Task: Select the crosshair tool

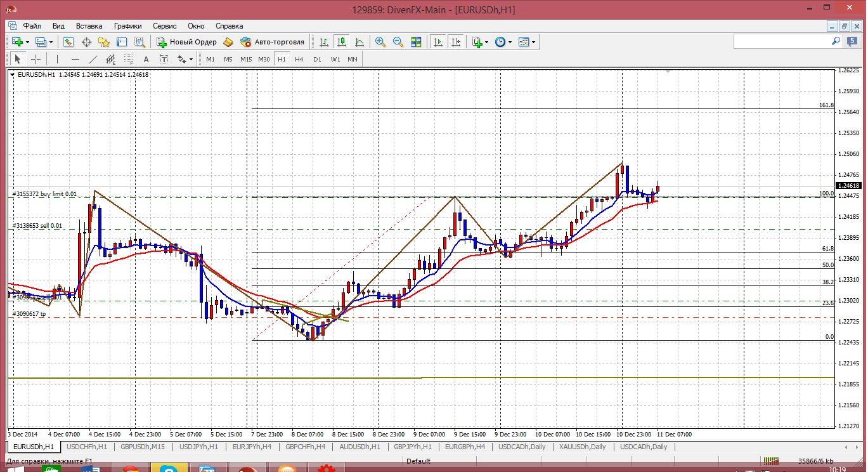Action: tap(36, 59)
